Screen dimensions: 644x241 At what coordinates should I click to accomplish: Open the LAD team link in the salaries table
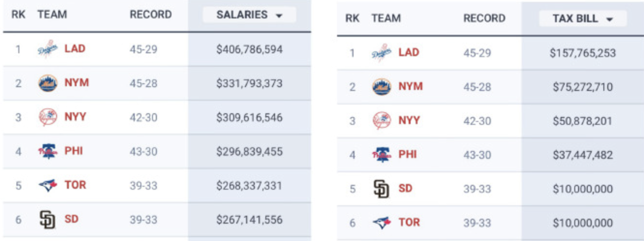tap(75, 49)
